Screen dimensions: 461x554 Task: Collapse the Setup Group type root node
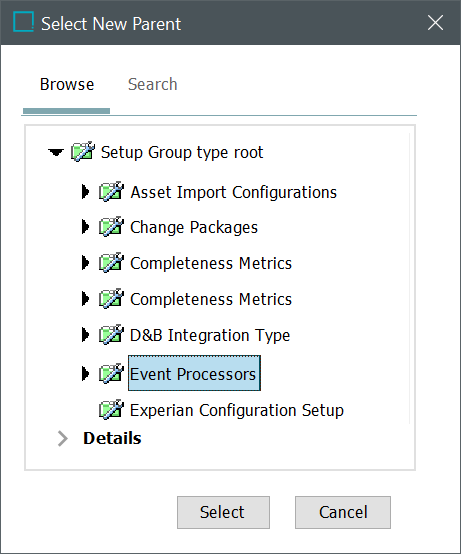click(56, 153)
